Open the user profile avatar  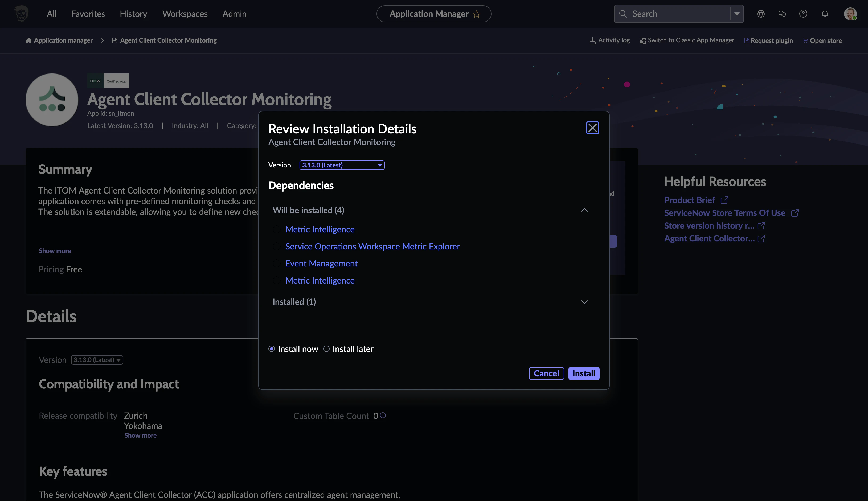(x=850, y=14)
